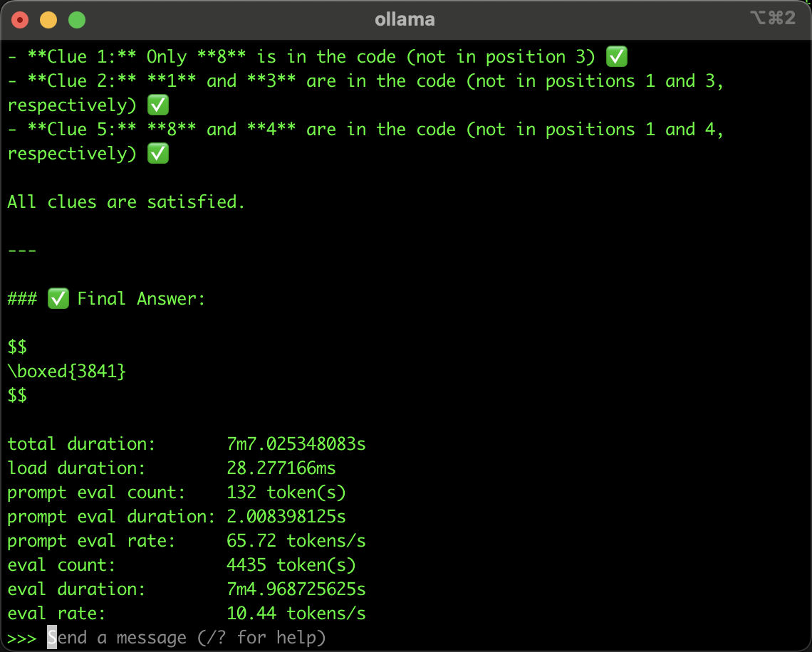This screenshot has height=652, width=812.
Task: Minimize the ollama window with yellow button
Action: (x=48, y=20)
